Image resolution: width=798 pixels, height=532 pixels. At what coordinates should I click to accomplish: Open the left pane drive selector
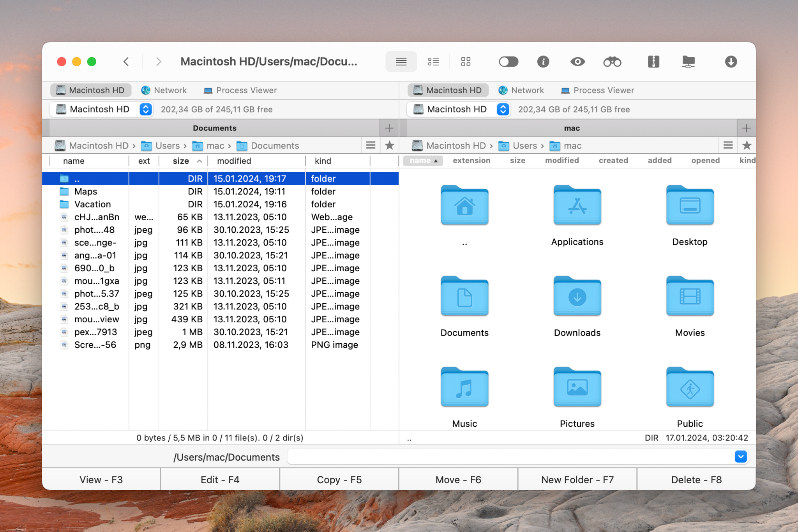[145, 109]
